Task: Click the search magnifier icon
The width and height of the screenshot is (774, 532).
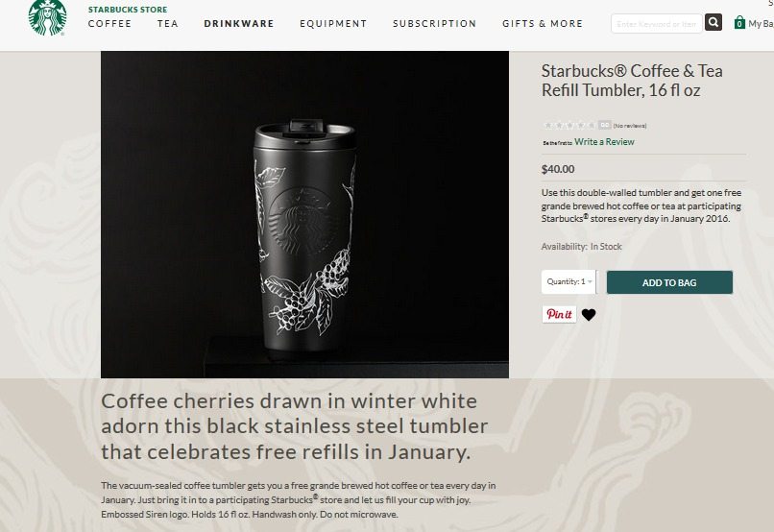Action: click(x=714, y=23)
